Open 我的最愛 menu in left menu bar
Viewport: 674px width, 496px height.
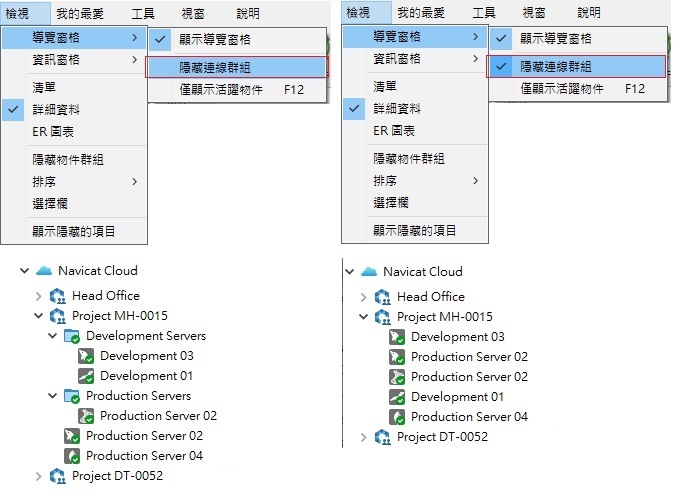(x=79, y=14)
